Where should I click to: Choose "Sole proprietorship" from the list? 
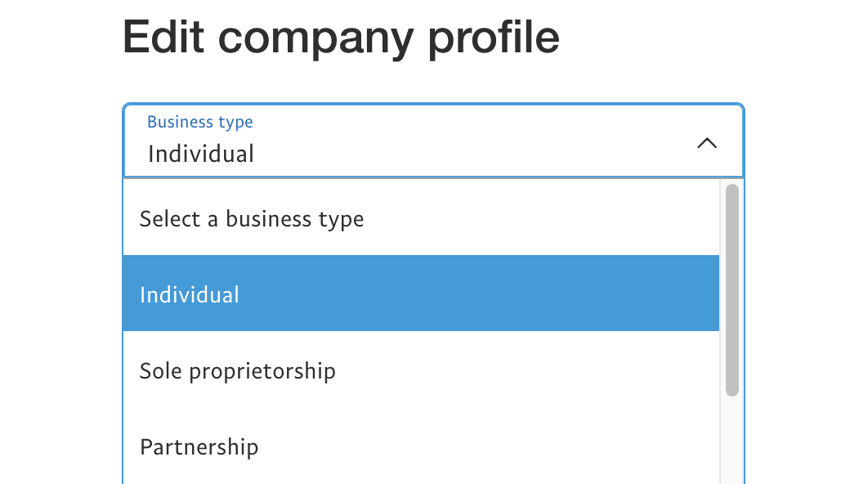(237, 371)
